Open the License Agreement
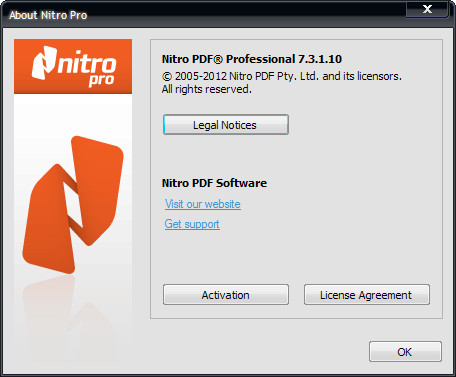 (x=367, y=295)
